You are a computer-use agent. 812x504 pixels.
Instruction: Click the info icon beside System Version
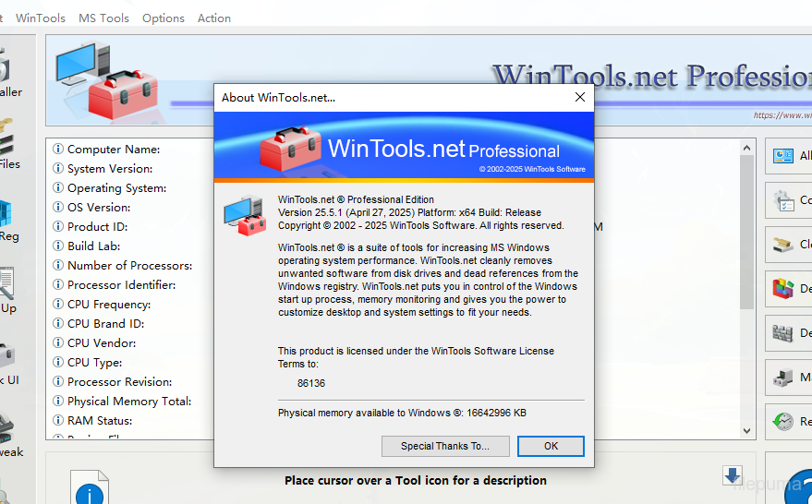[58, 168]
